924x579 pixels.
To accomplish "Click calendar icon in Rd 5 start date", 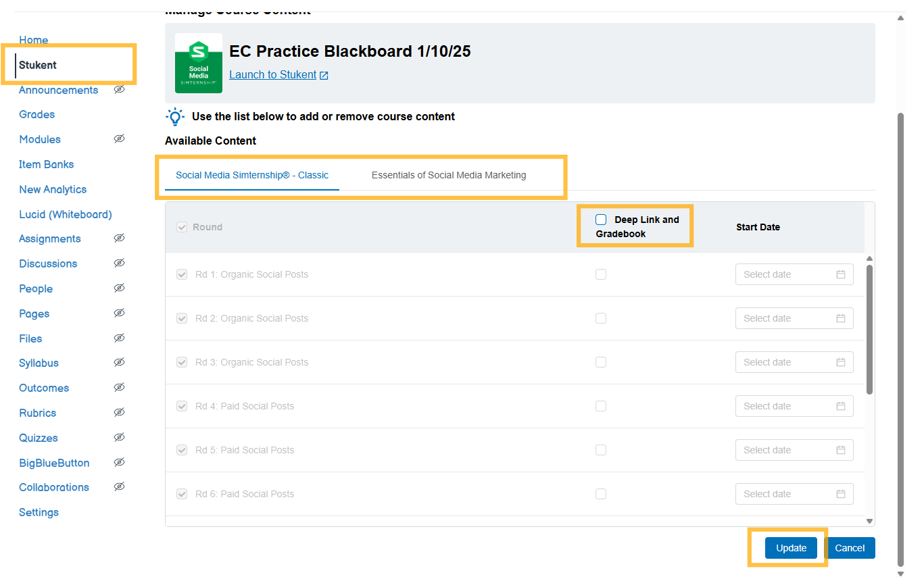I will pos(841,450).
